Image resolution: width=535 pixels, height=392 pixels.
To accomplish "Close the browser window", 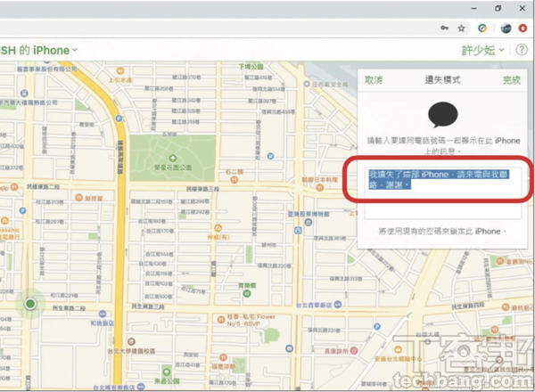I will pos(522,9).
